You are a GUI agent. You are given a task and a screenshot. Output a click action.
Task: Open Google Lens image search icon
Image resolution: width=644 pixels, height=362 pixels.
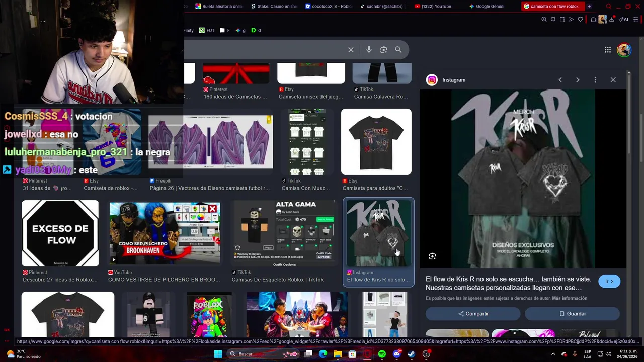click(x=384, y=50)
